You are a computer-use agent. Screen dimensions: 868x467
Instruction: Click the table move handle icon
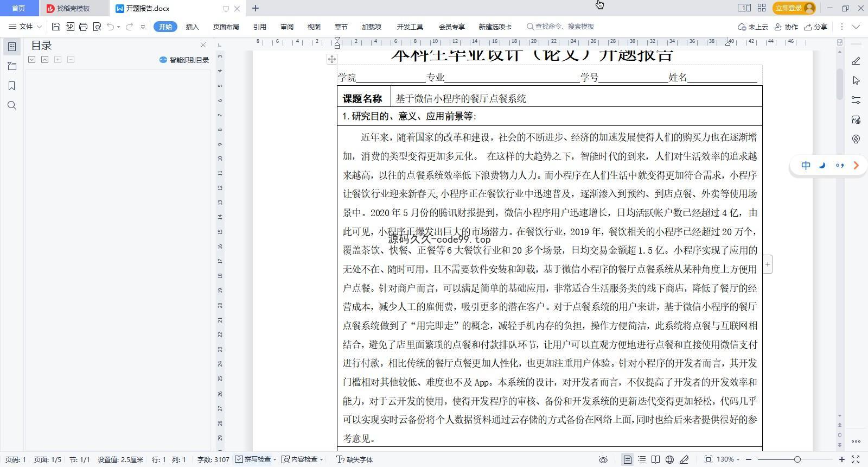click(x=331, y=59)
